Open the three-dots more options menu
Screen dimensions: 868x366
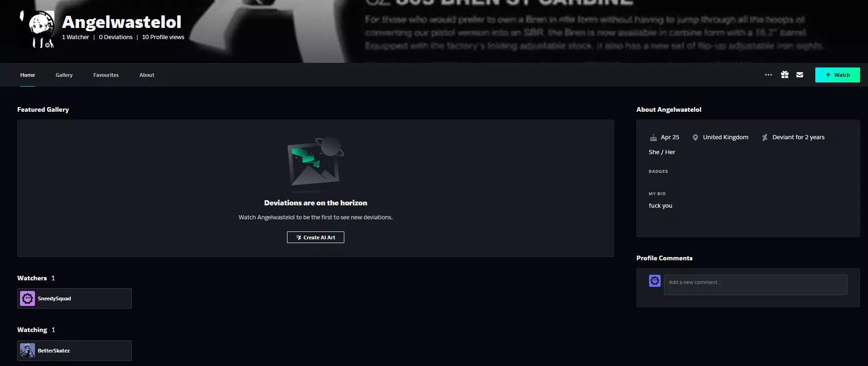pyautogui.click(x=768, y=75)
